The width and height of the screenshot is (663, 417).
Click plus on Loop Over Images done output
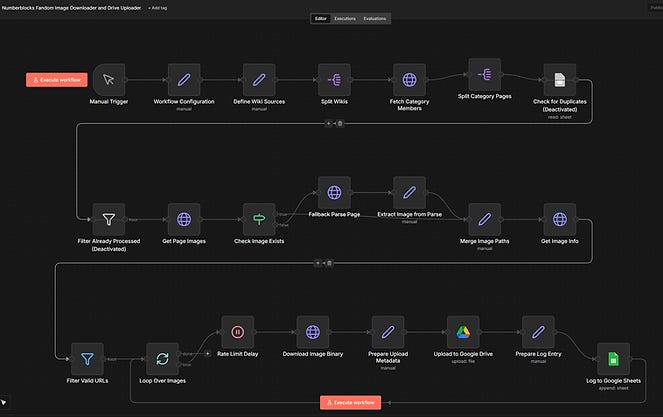(x=208, y=353)
